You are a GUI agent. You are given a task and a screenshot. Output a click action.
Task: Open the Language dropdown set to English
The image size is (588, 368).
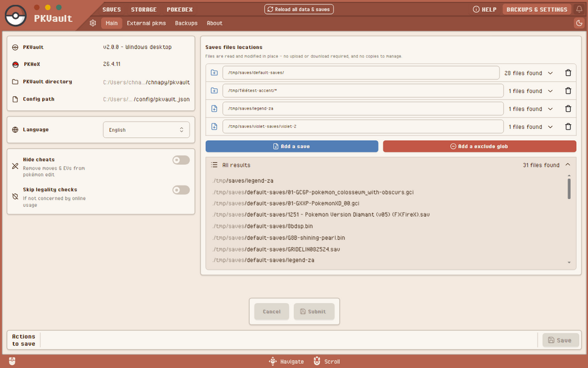(x=146, y=130)
